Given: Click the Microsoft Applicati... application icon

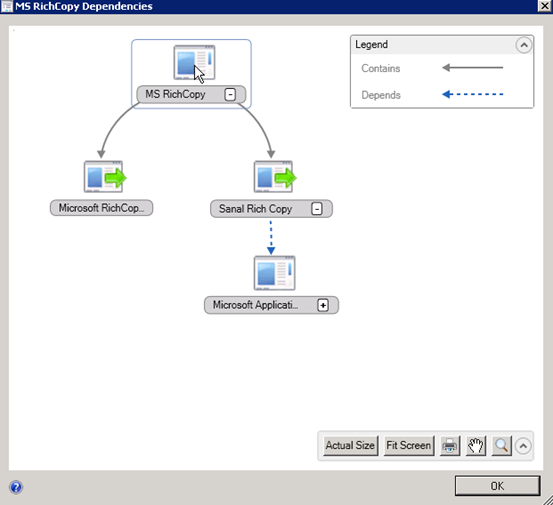Looking at the screenshot, I should (274, 273).
